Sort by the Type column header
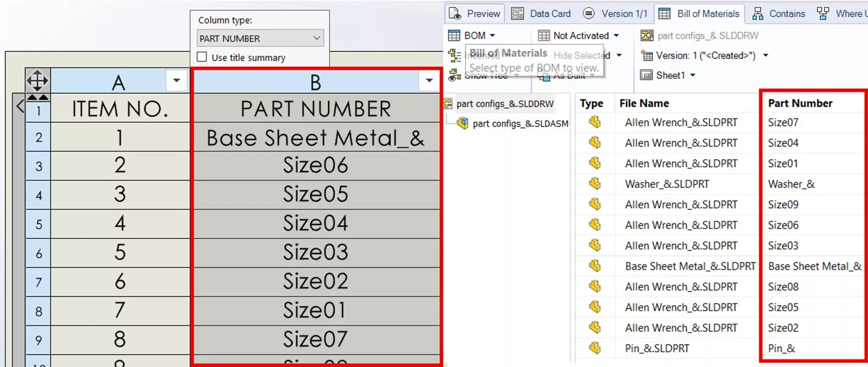The height and width of the screenshot is (367, 868). coord(591,103)
